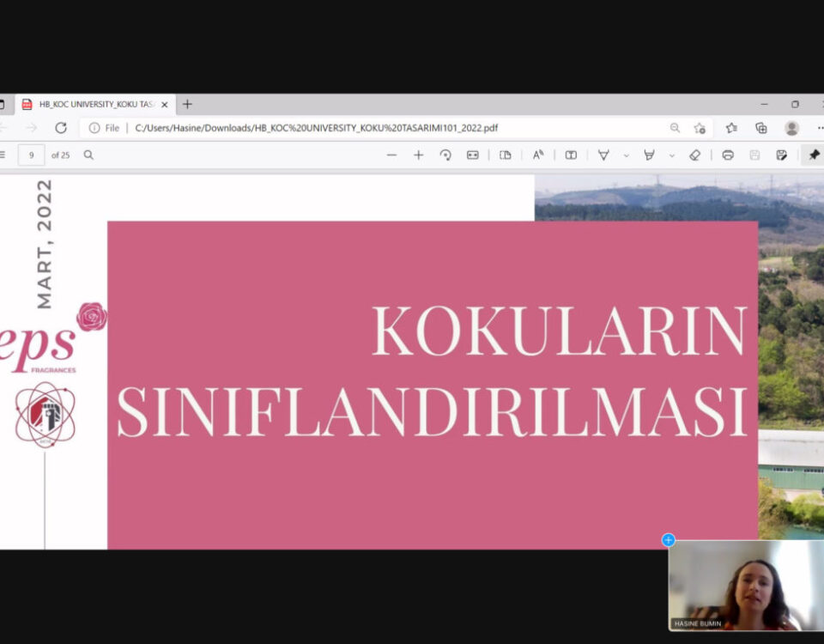Add this page to favorites

[699, 128]
